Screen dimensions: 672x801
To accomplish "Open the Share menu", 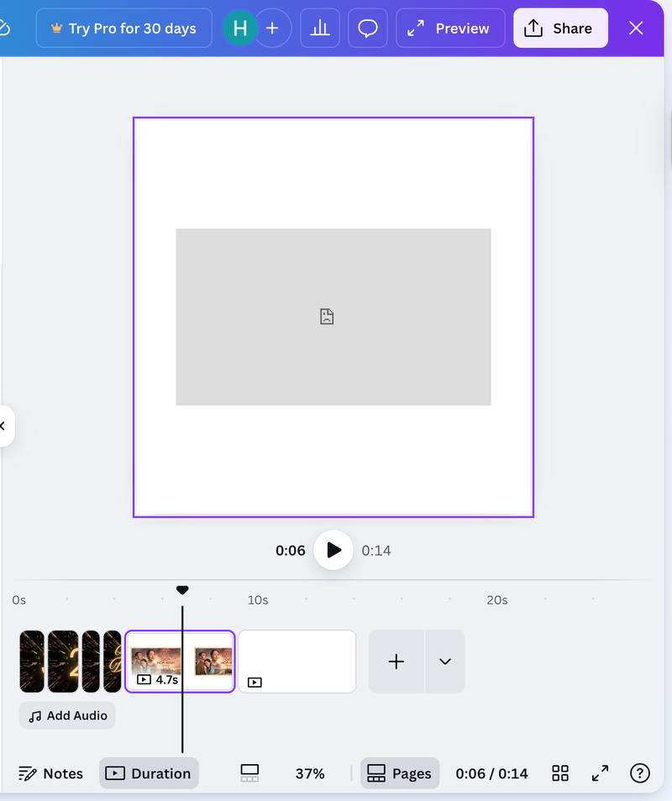I will 560,28.
